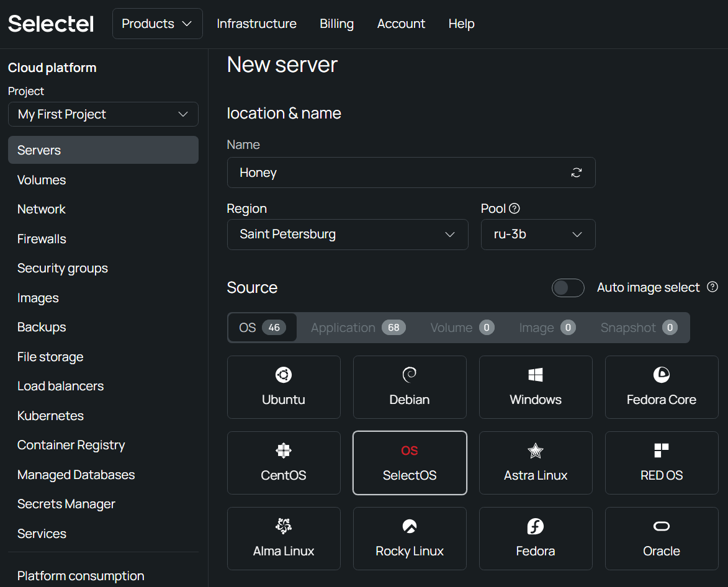Click the server Name input field
Viewport: 728px width, 587px height.
(397, 173)
